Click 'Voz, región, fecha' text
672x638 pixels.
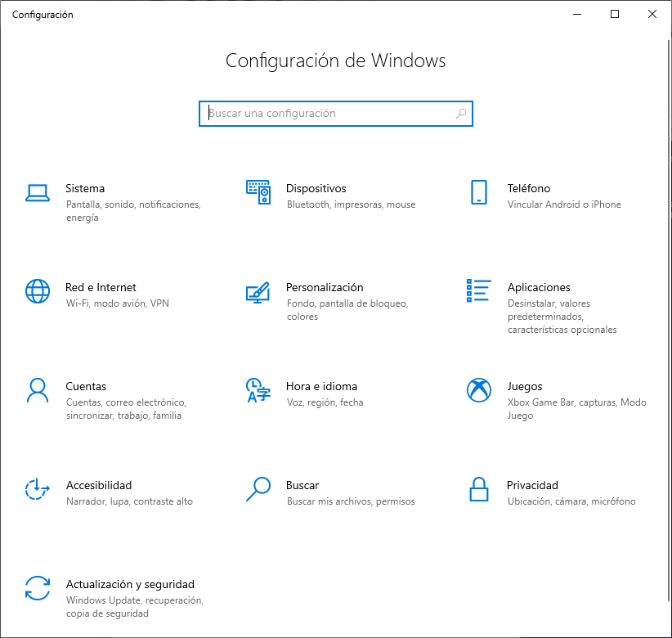325,403
